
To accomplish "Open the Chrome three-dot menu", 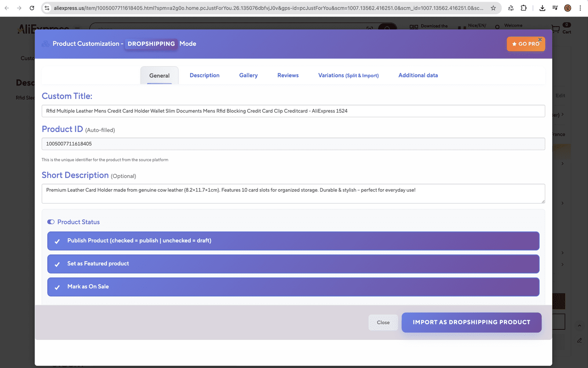I will click(580, 8).
